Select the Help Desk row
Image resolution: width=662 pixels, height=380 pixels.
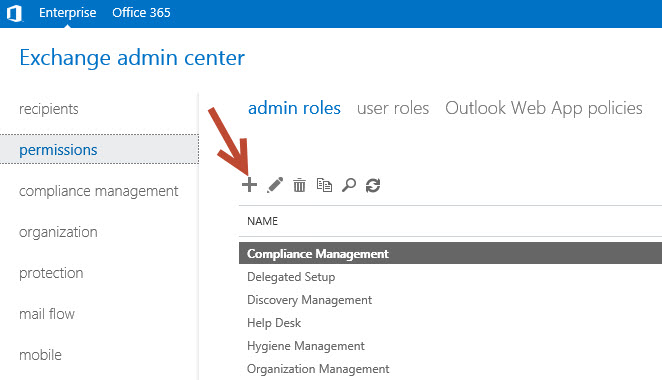click(x=450, y=323)
